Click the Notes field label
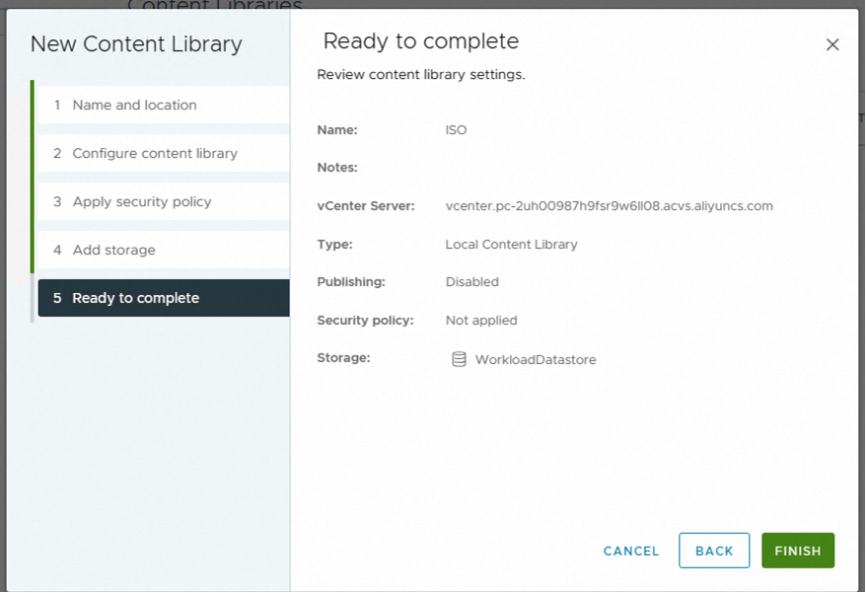This screenshot has width=866, height=593. click(x=337, y=168)
